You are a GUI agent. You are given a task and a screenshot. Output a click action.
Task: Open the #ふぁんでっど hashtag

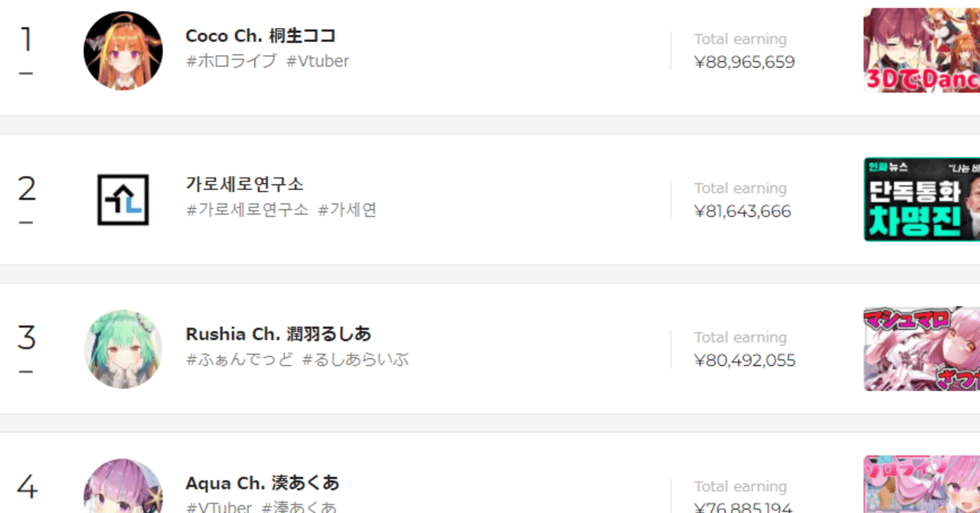(x=239, y=359)
